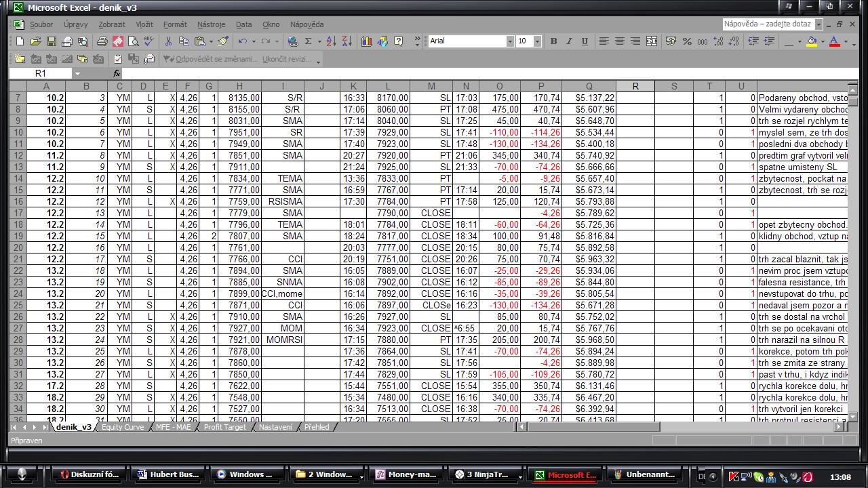This screenshot has width=868, height=488.
Task: Expand the undo history arrow
Action: coord(254,41)
